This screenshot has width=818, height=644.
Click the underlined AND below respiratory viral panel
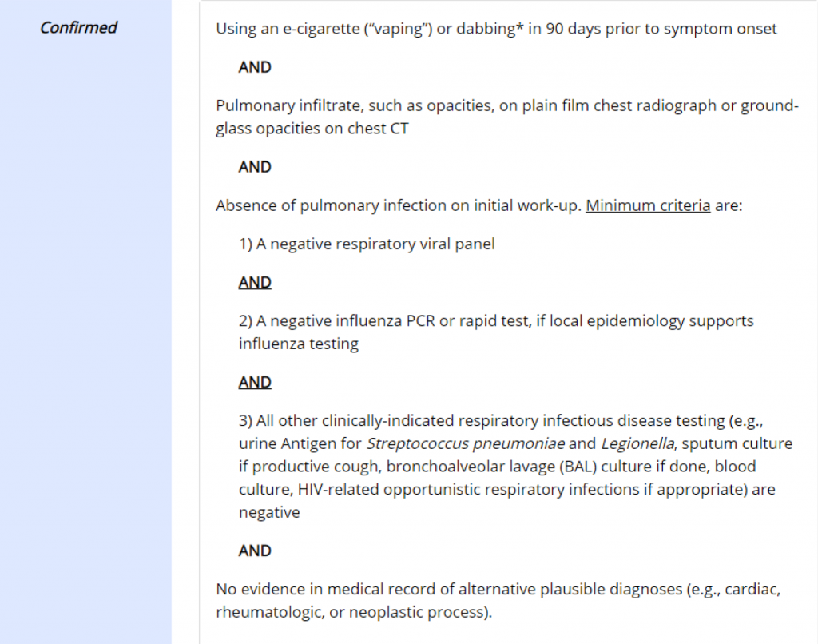click(x=255, y=283)
